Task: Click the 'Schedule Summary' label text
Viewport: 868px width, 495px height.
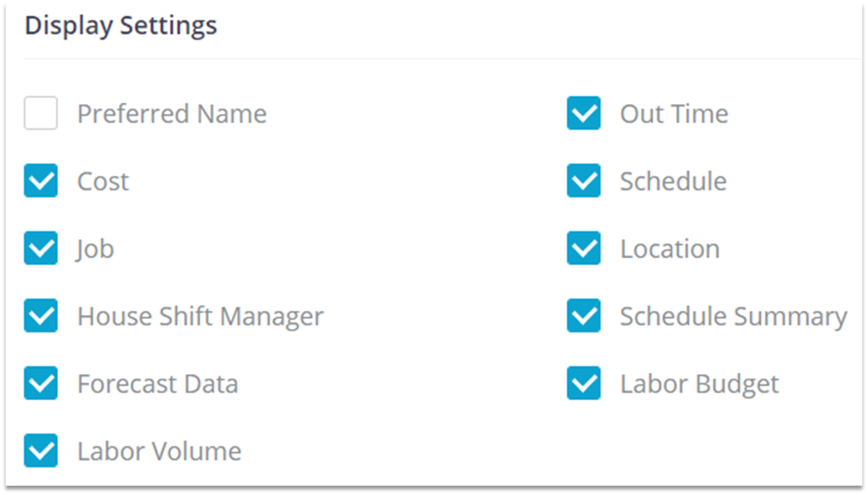Action: pos(733,317)
